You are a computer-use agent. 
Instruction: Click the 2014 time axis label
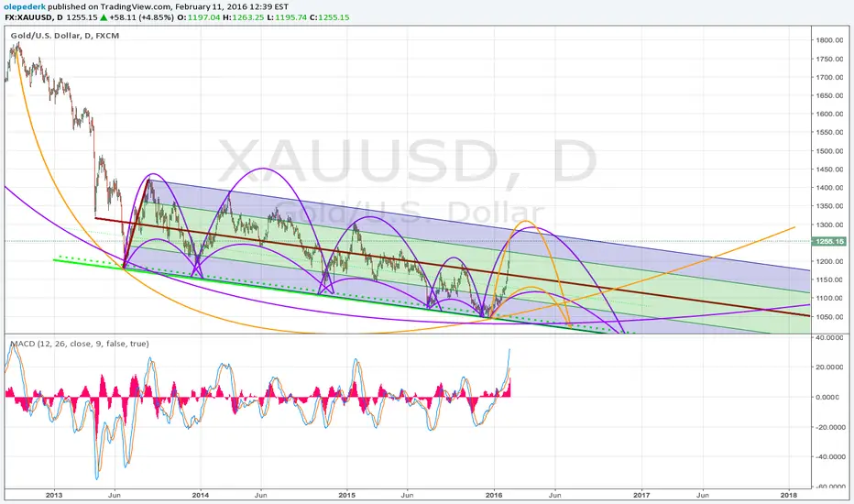pos(201,495)
